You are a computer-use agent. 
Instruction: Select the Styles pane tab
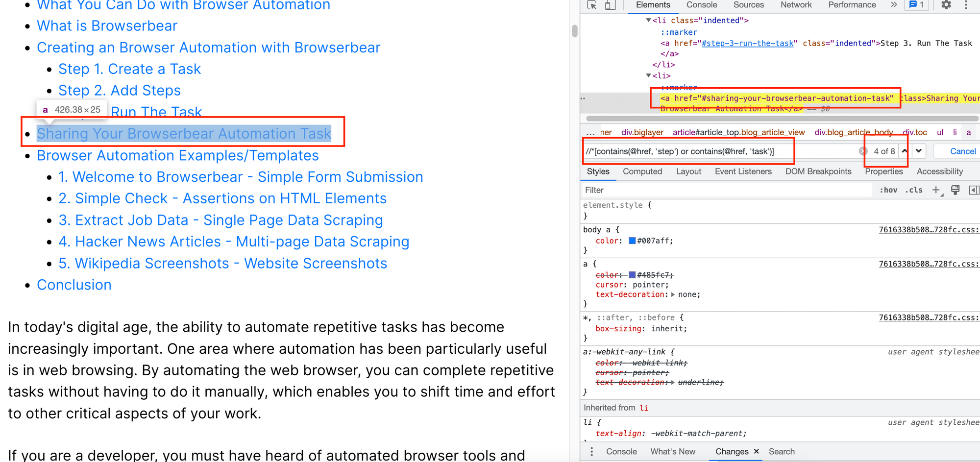(x=598, y=171)
